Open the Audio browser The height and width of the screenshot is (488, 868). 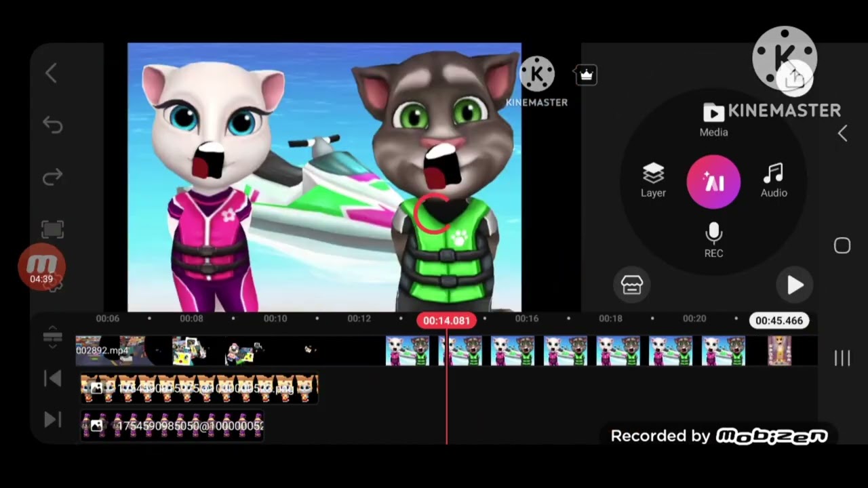pos(774,180)
